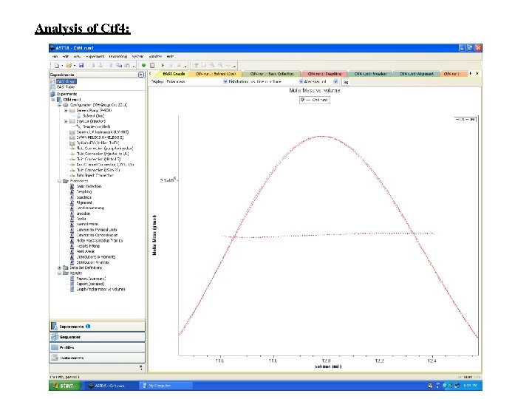This screenshot has height=399, width=532.
Task: Collapse the Configuration tree node
Action: tap(59, 105)
